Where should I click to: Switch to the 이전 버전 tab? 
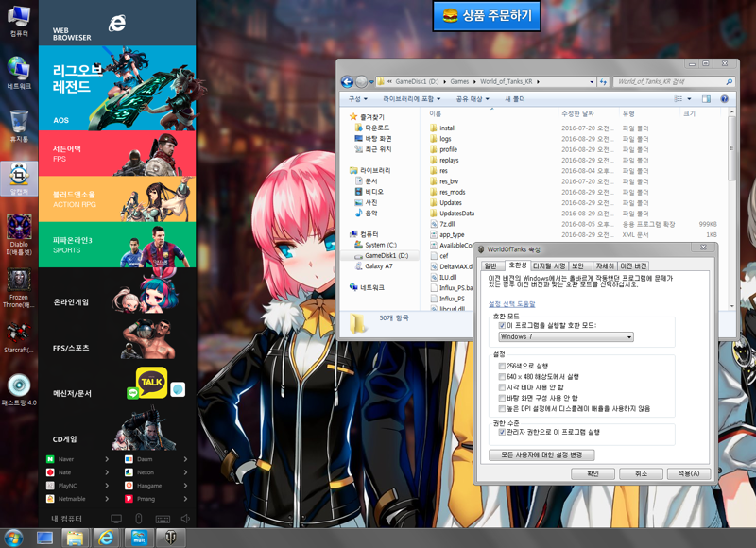pyautogui.click(x=633, y=266)
